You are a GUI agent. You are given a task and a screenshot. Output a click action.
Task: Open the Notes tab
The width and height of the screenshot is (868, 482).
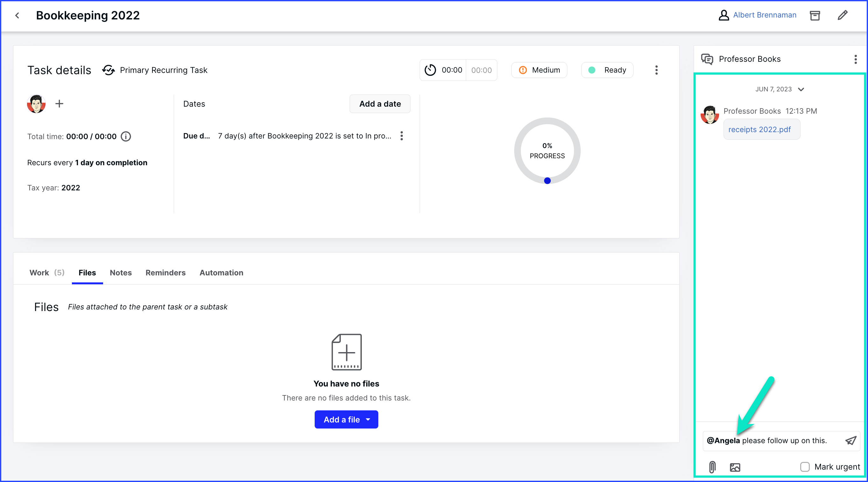point(121,273)
